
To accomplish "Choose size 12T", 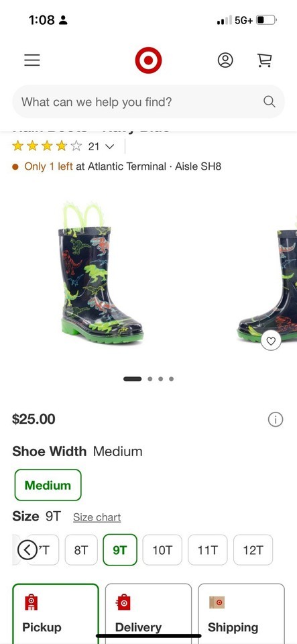I will (253, 550).
